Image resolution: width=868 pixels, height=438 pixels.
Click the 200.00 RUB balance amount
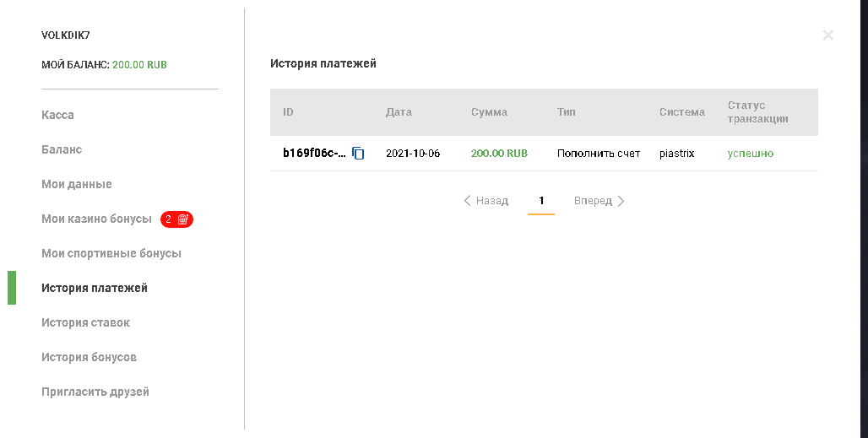pyautogui.click(x=139, y=64)
